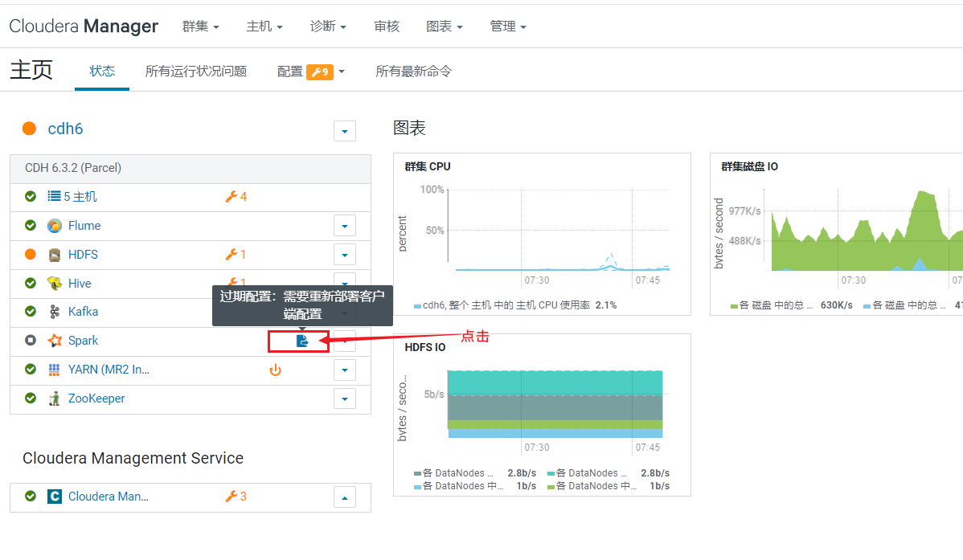Viewport: 963px width, 560px height.
Task: Open the ZooKeeper actions dropdown
Action: click(345, 399)
